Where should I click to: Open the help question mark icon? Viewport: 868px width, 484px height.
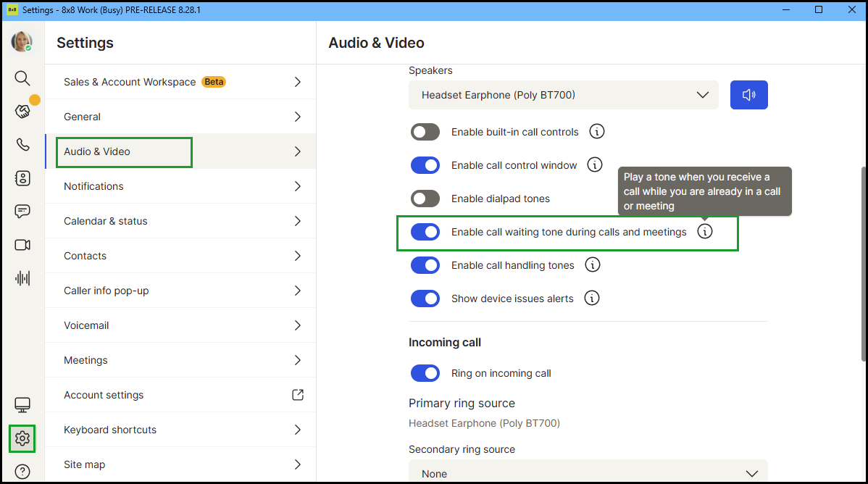[22, 472]
